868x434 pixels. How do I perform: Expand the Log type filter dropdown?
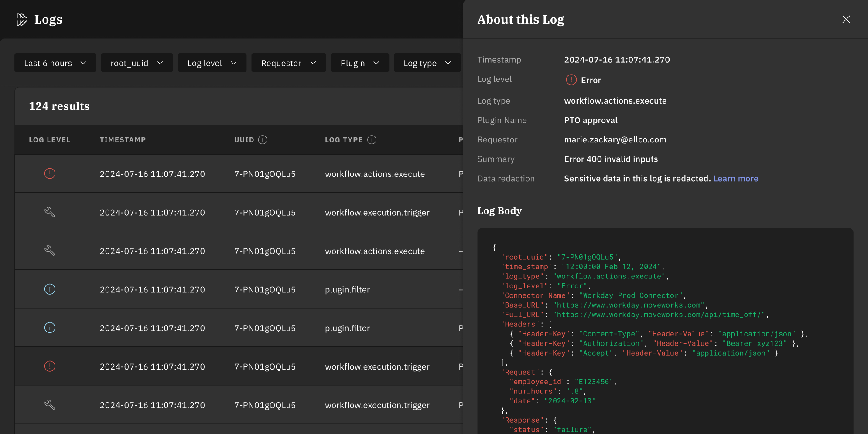click(427, 63)
